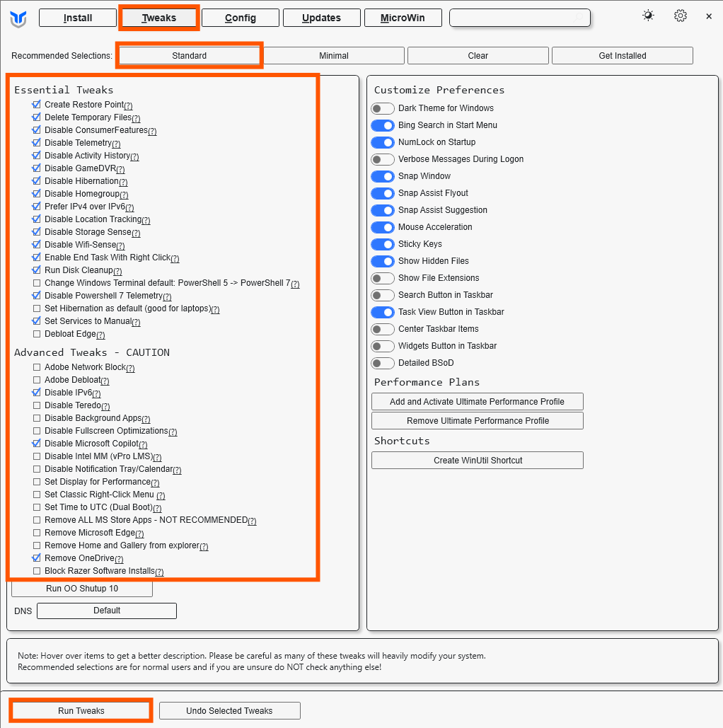723x728 pixels.
Task: Open the (?) help for Adobe Network Block
Action: (130, 368)
